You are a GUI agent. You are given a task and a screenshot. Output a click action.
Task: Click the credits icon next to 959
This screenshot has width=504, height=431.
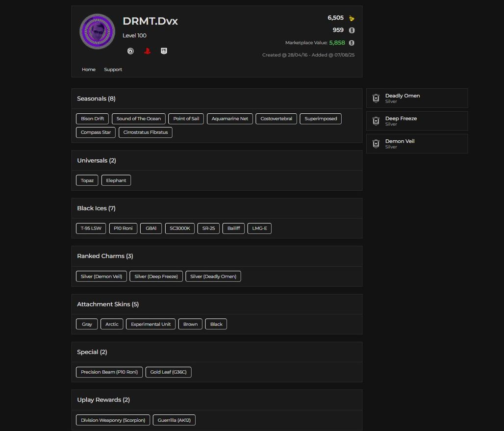(352, 30)
